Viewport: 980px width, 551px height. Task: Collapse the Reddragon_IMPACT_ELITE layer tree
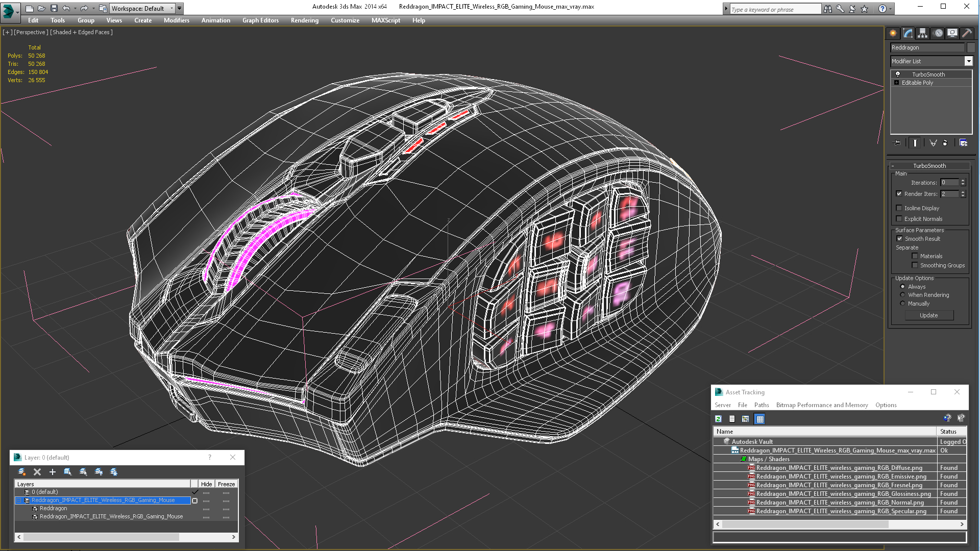[19, 500]
